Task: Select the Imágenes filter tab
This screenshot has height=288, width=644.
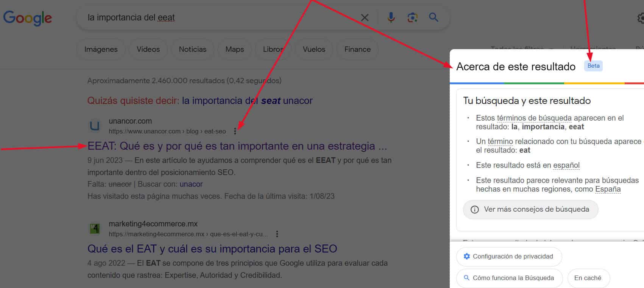Action: coord(101,49)
